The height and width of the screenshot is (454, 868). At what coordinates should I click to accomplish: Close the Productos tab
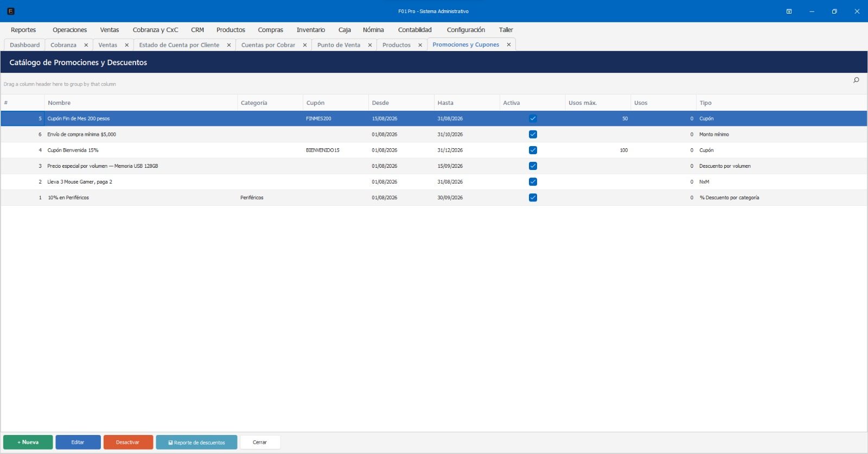tap(420, 45)
